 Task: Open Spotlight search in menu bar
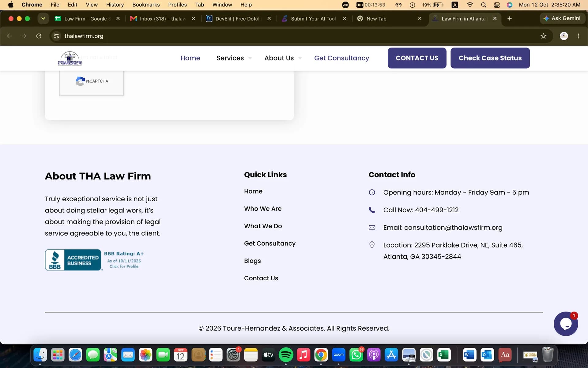tap(483, 5)
